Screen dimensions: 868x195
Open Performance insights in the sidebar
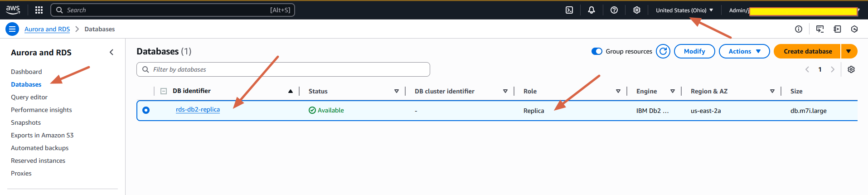click(x=41, y=110)
